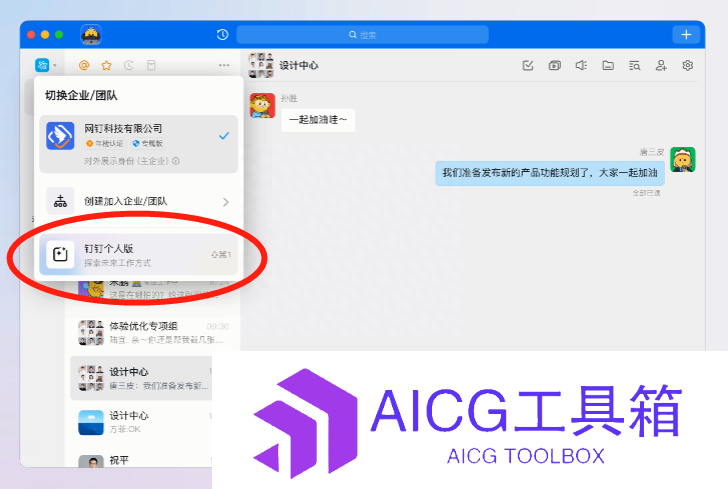The width and height of the screenshot is (728, 489).
Task: Click the 钉钉个人版 sparkle icon
Action: click(x=60, y=254)
